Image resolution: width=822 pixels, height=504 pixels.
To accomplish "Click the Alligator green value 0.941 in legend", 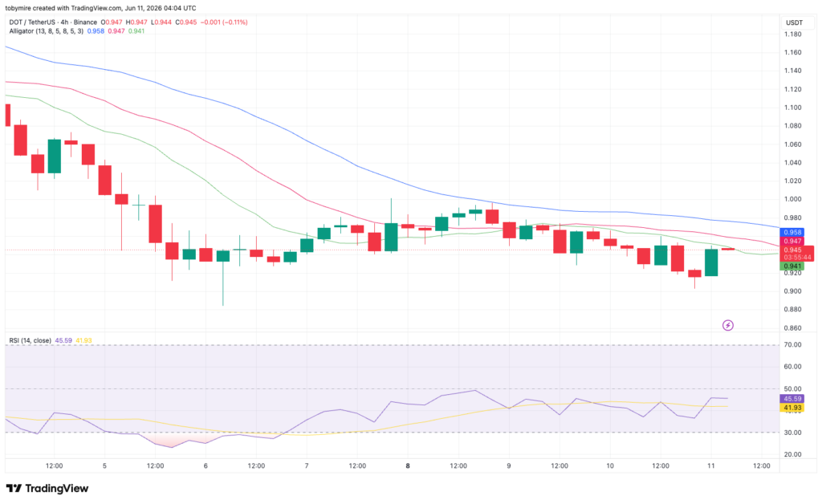I will pyautogui.click(x=136, y=31).
